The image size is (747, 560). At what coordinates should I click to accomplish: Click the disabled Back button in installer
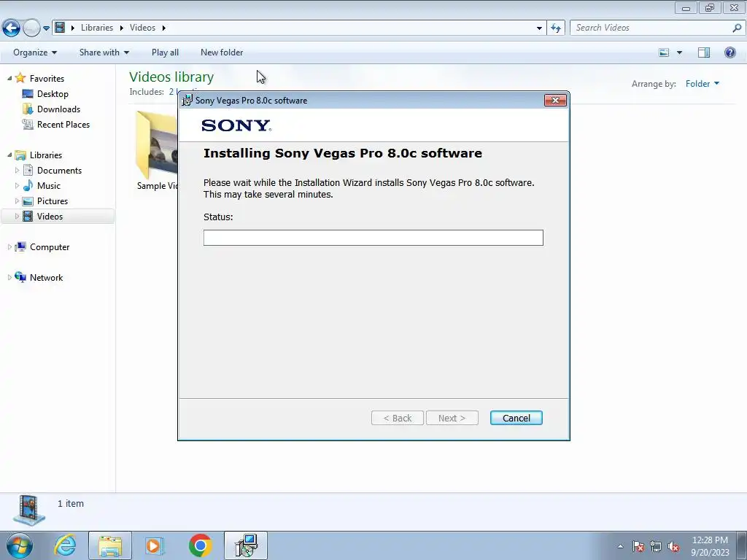pyautogui.click(x=398, y=418)
